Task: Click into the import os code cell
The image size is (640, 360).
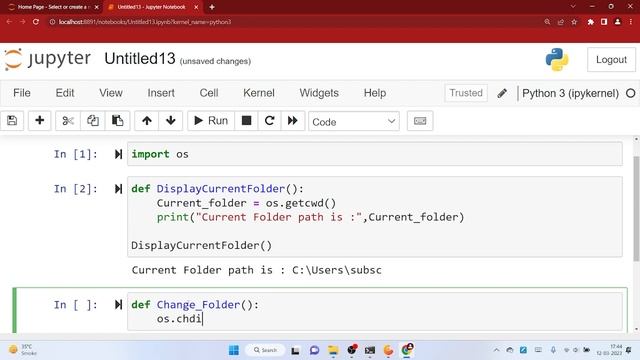Action: pos(375,154)
